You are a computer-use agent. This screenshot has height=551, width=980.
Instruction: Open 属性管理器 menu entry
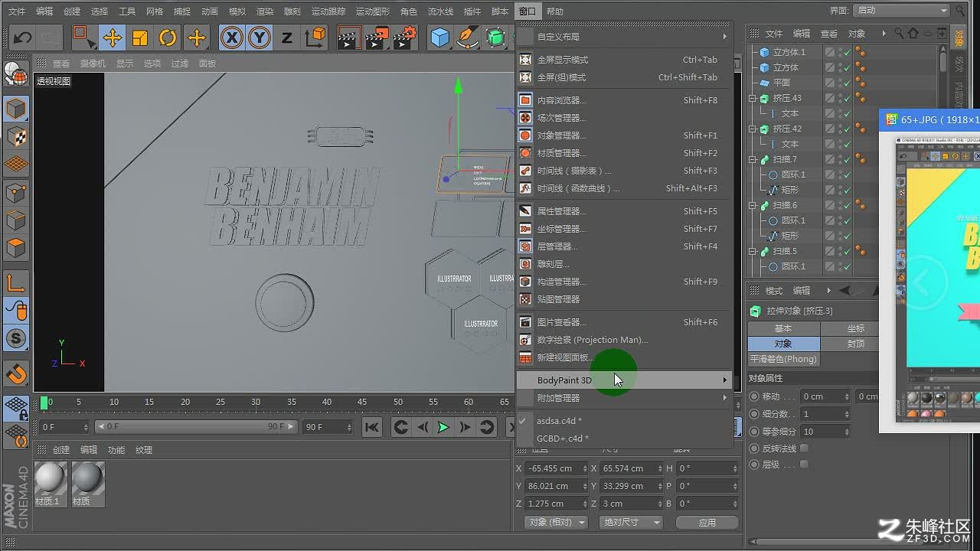click(x=623, y=211)
